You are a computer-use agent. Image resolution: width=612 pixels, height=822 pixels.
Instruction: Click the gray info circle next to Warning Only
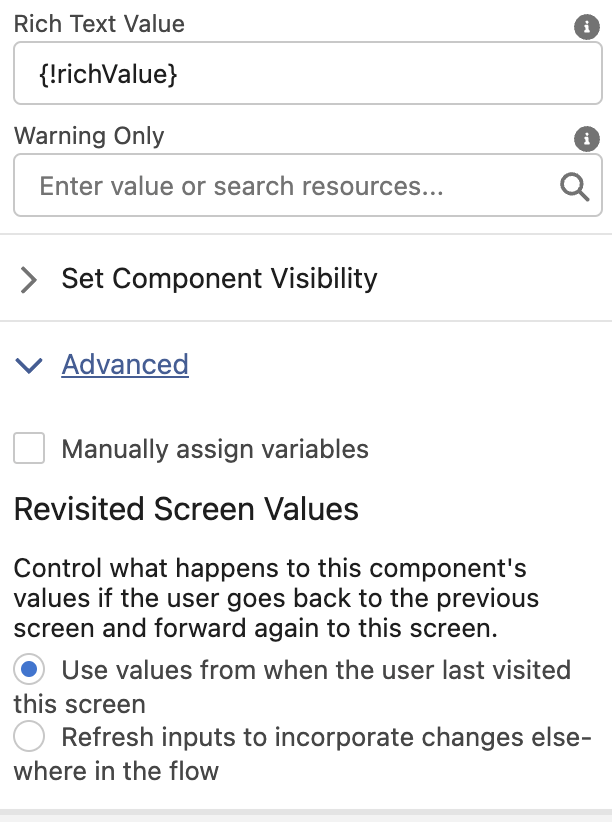pos(589,138)
